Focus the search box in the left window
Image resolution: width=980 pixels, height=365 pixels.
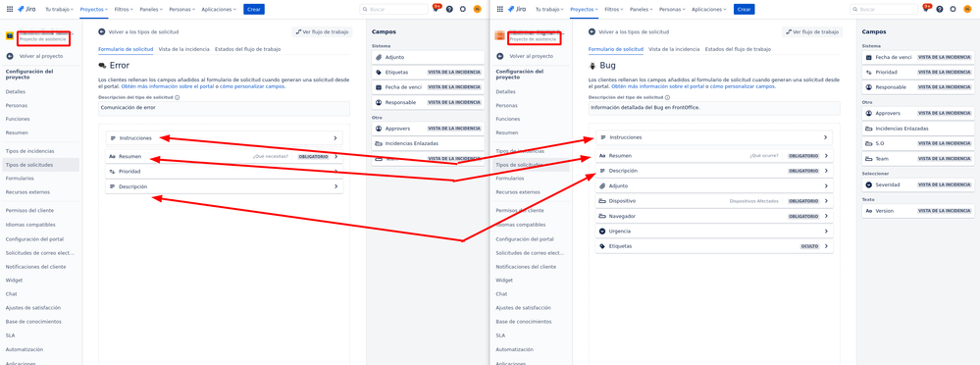394,10
